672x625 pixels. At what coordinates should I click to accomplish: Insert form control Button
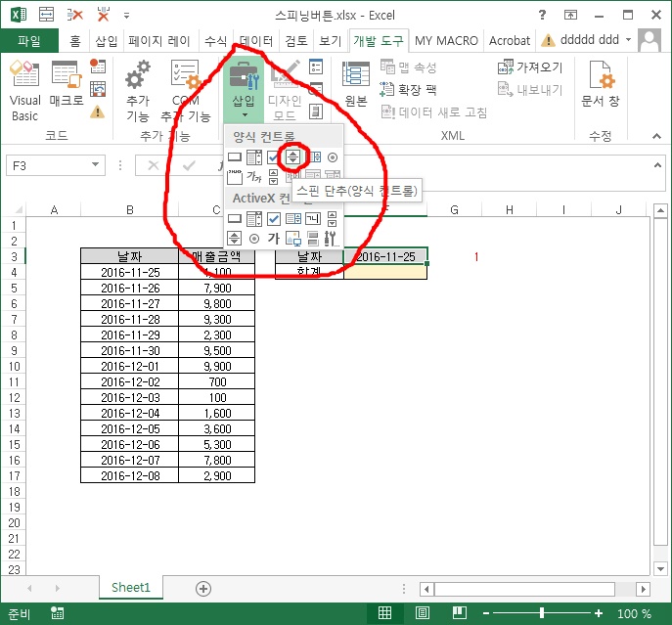(x=235, y=157)
